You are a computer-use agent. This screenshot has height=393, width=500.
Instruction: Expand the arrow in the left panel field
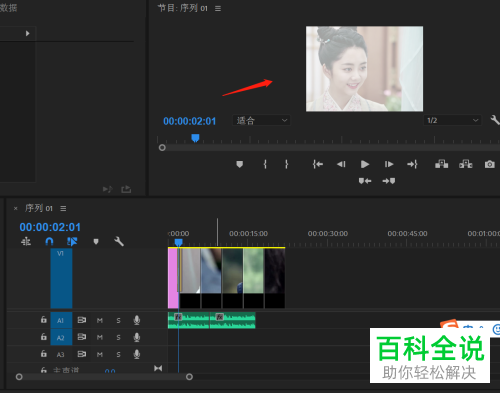click(28, 33)
